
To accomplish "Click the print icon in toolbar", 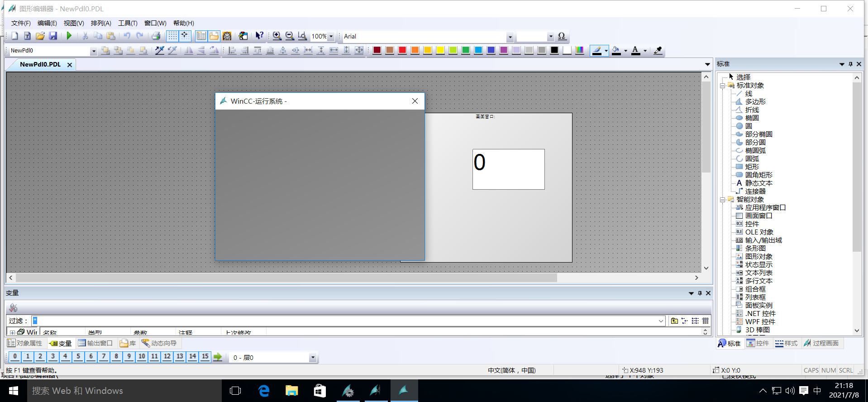I will click(x=156, y=36).
